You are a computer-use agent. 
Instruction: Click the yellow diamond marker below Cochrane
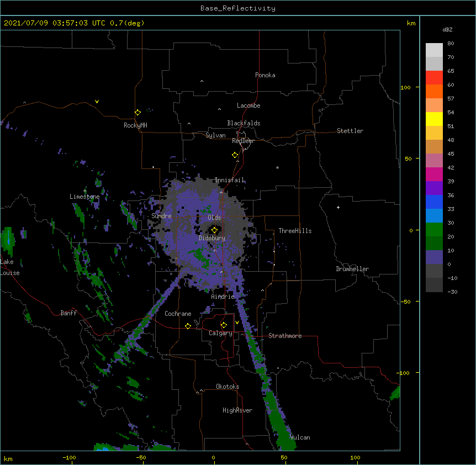point(188,326)
